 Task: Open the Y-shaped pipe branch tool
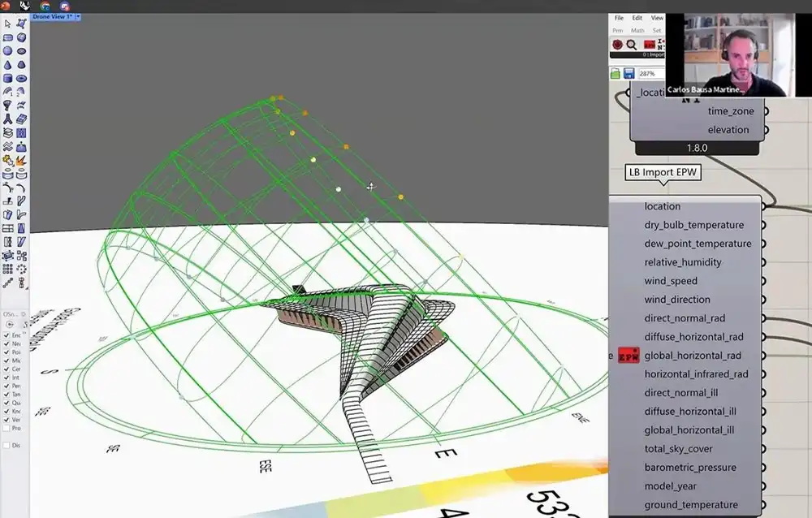(x=7, y=119)
